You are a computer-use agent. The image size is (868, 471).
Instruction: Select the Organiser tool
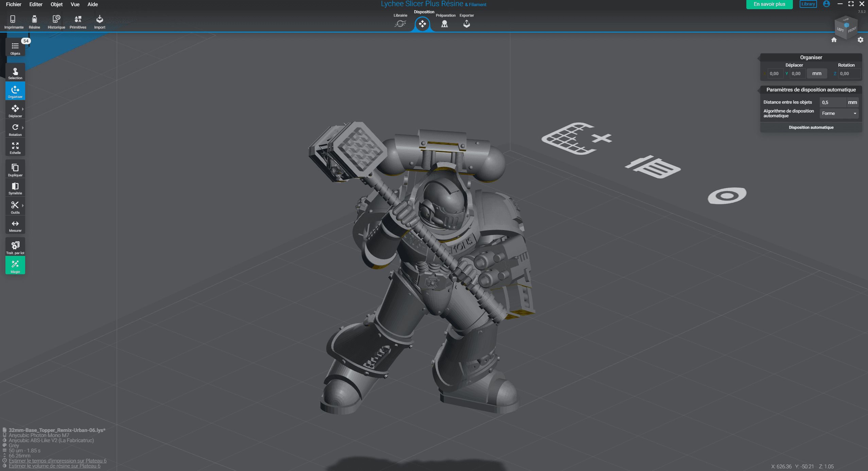15,91
